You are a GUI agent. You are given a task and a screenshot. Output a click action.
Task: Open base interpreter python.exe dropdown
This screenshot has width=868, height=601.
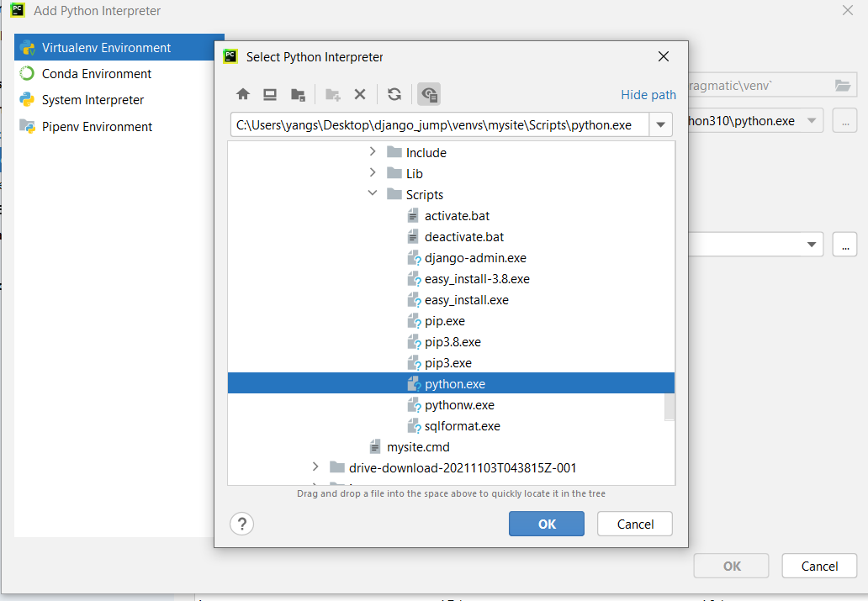pos(812,121)
